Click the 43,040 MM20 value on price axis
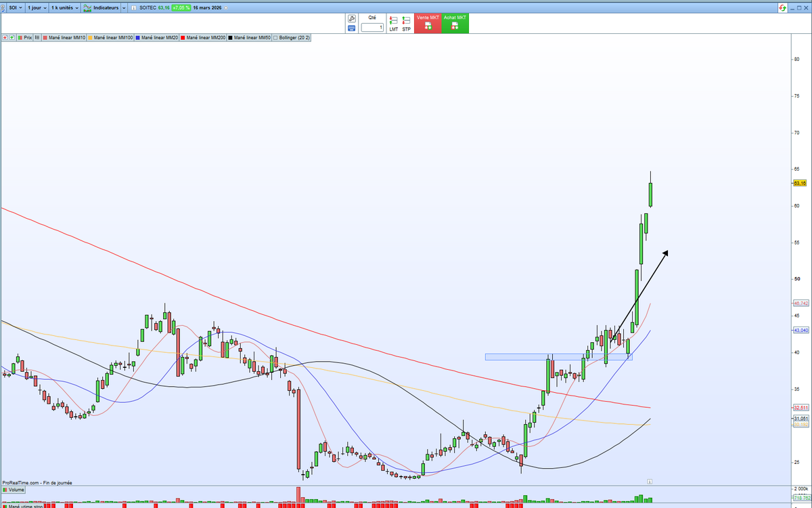Image resolution: width=812 pixels, height=508 pixels. [x=800, y=330]
